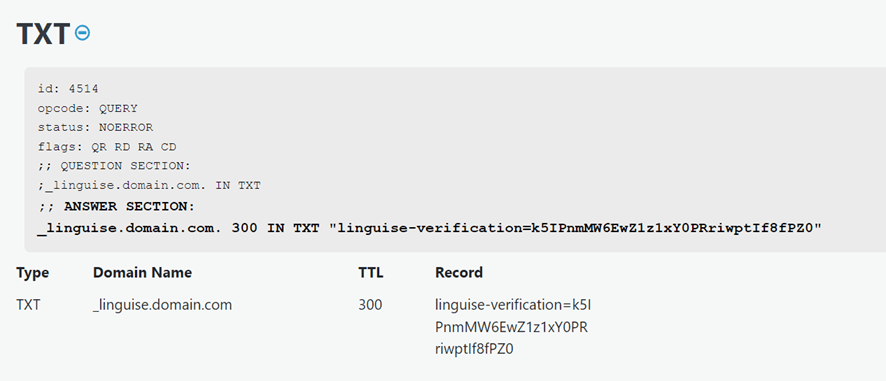Click the linguise-verification record value cell
Screen dimensions: 886x381
coord(513,327)
